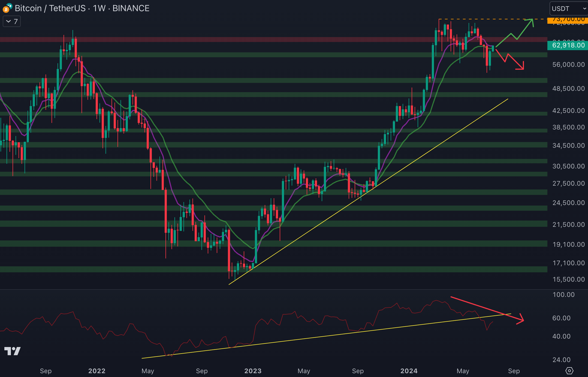Click the 2023 label on time axis

[253, 371]
